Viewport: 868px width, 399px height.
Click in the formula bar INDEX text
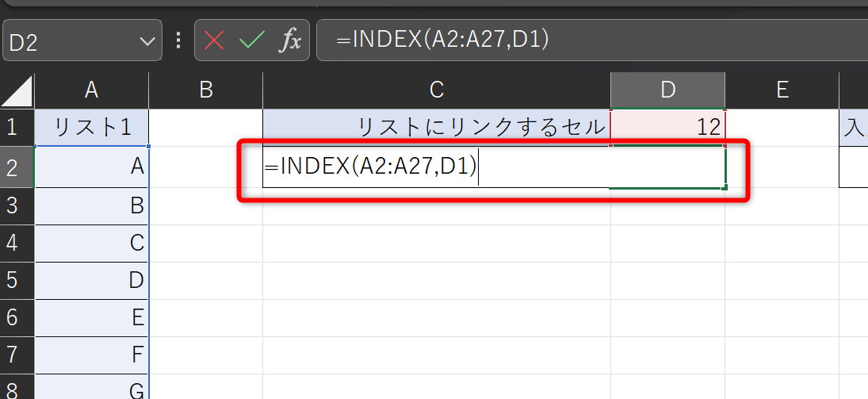click(x=442, y=40)
